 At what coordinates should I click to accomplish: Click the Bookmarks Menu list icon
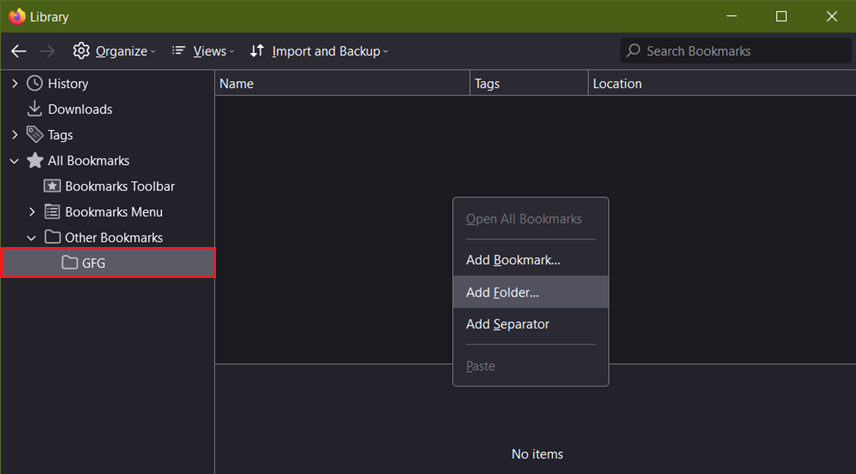pyautogui.click(x=52, y=211)
